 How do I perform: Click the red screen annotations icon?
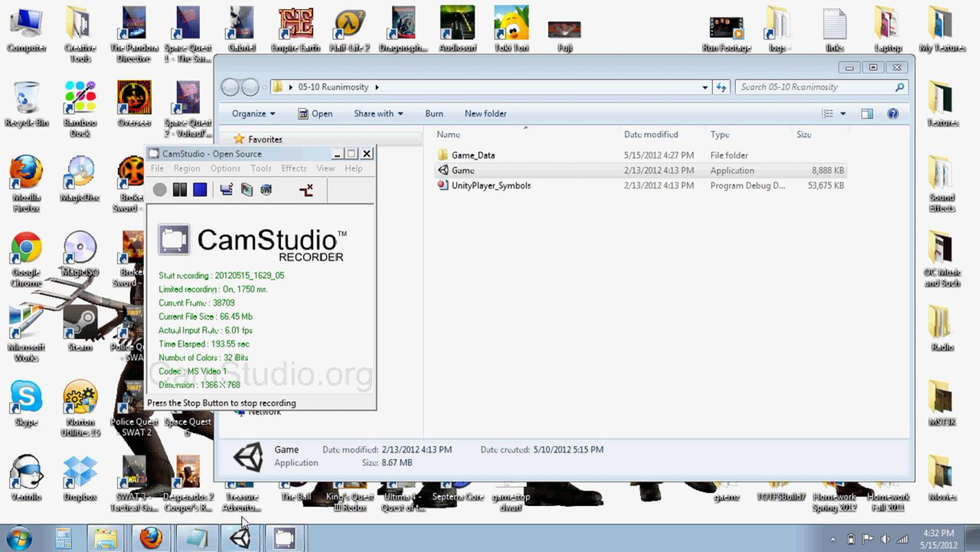[306, 190]
